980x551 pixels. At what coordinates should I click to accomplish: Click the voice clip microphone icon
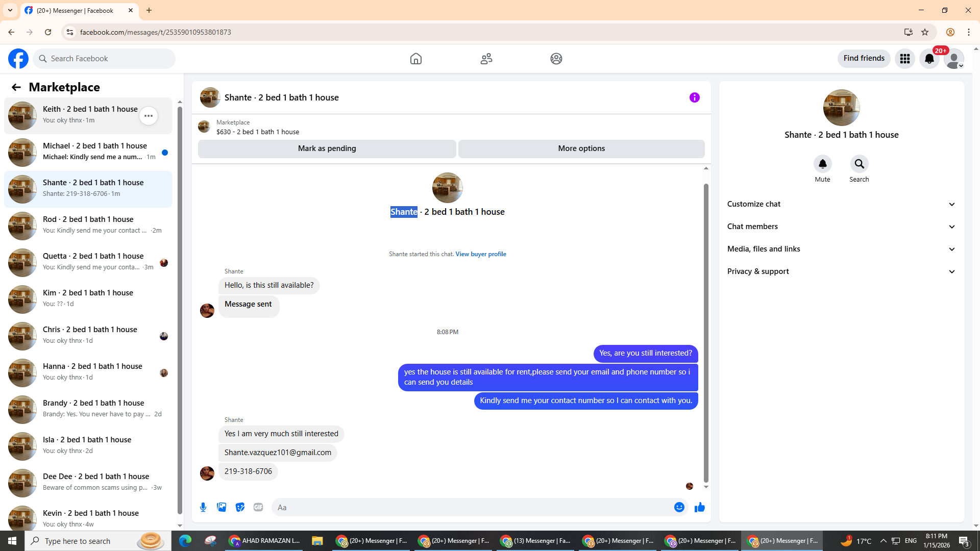click(x=203, y=507)
